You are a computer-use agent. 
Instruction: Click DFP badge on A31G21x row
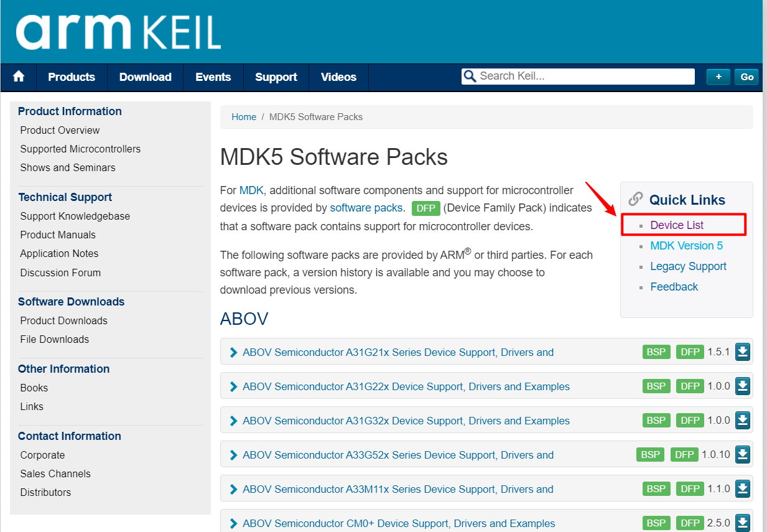point(690,352)
